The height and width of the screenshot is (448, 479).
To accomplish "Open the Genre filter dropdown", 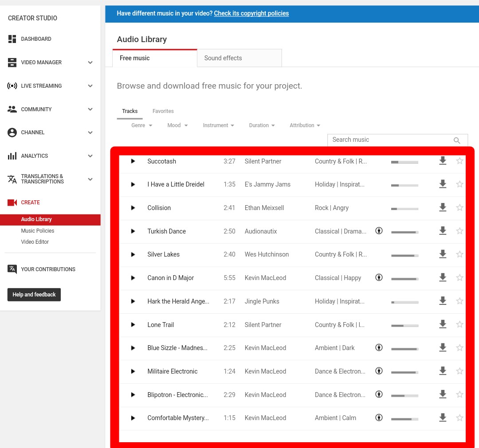I will tap(141, 125).
